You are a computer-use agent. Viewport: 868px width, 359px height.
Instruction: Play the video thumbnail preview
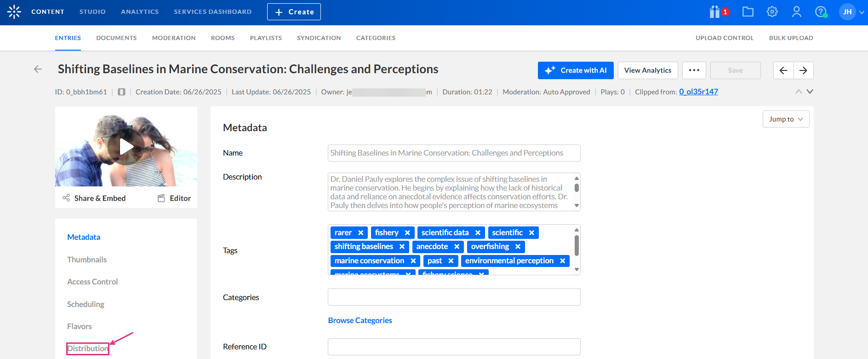(126, 147)
